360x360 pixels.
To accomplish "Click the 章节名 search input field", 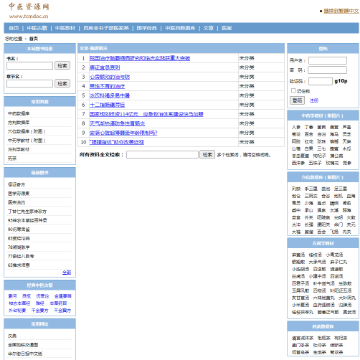I will (x=29, y=83).
